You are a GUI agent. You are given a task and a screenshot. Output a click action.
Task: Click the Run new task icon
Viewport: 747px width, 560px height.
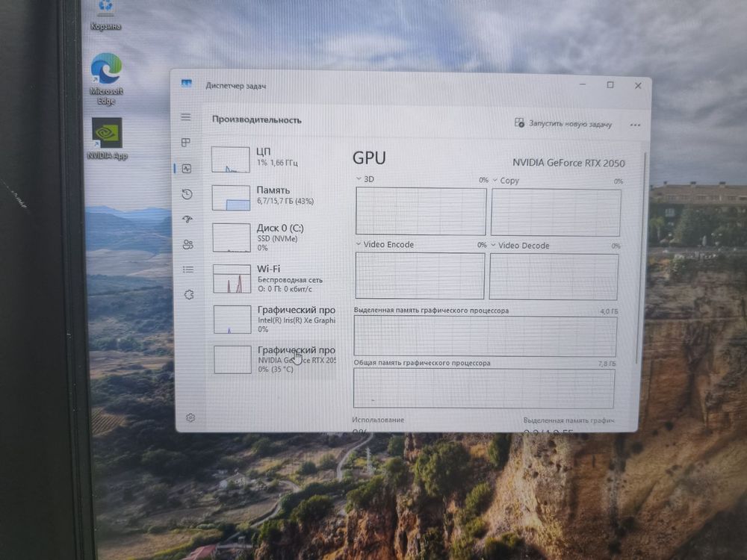pyautogui.click(x=519, y=123)
